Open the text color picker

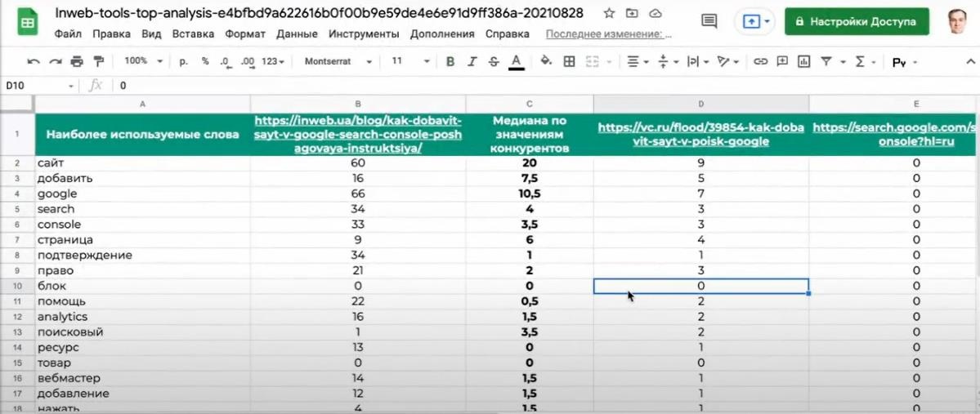coord(517,62)
